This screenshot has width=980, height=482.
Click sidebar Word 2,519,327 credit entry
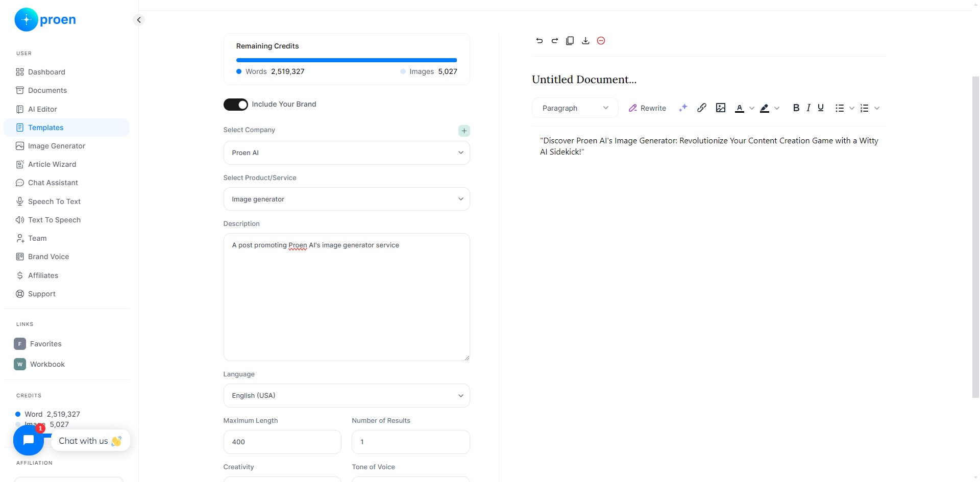(47, 414)
